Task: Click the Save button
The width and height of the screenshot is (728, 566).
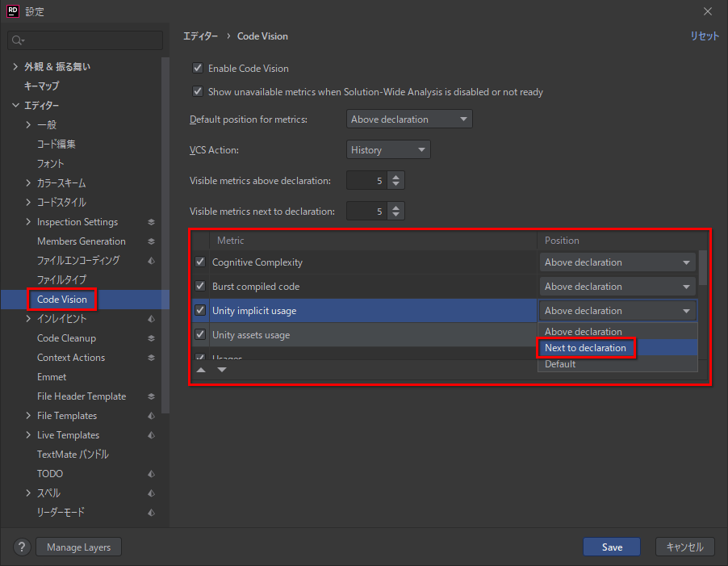Action: 612,547
